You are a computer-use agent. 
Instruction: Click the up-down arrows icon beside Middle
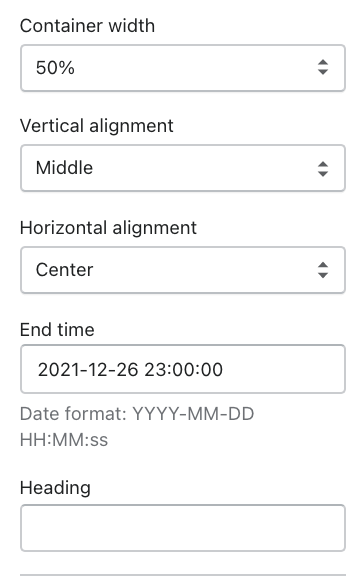pos(323,169)
